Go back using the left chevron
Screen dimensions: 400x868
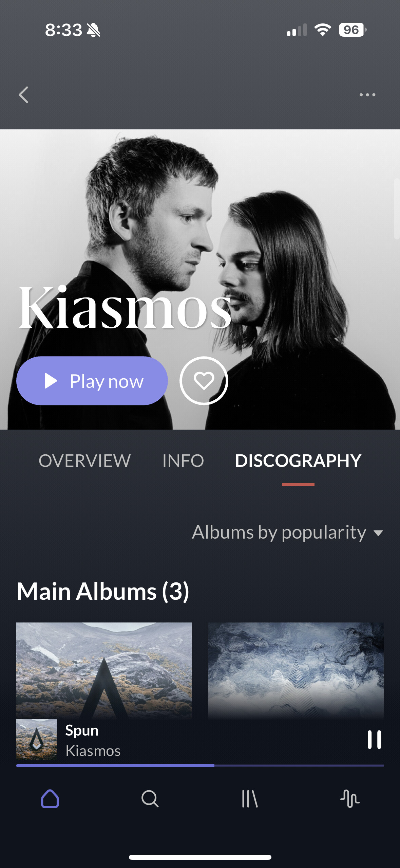coord(23,95)
